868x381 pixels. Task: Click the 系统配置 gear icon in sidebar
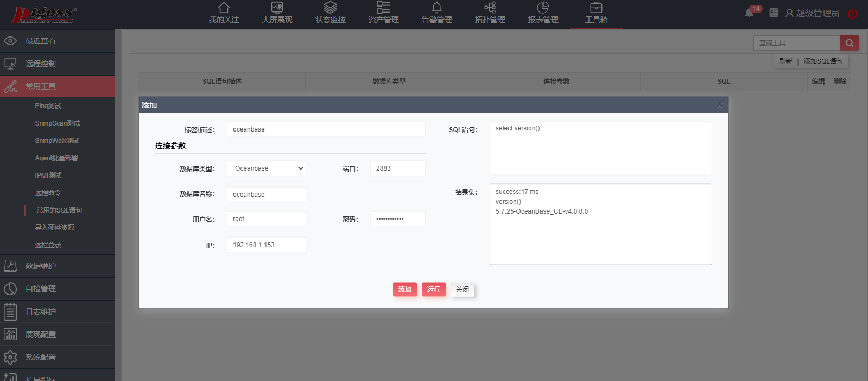click(10, 357)
